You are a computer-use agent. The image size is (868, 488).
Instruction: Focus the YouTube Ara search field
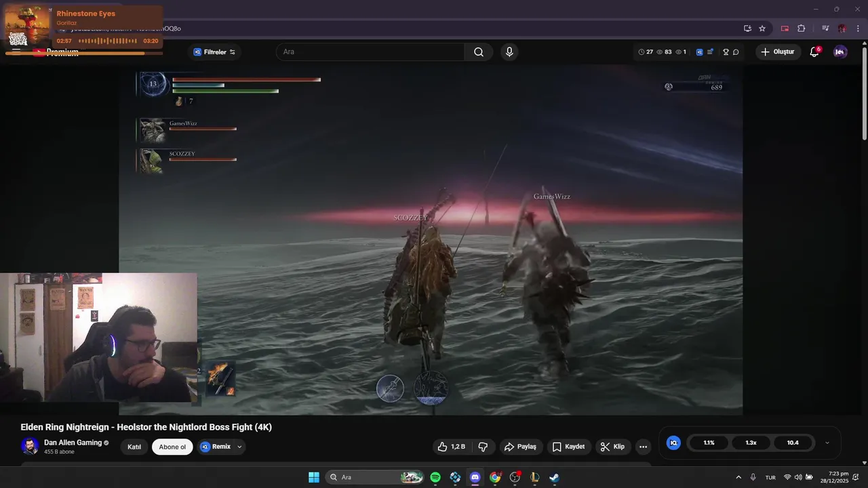click(370, 52)
